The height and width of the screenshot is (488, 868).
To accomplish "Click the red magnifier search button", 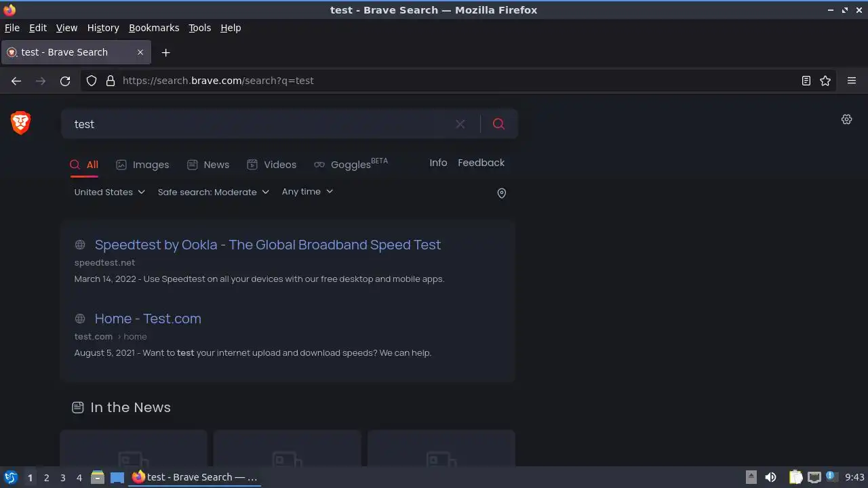I will [498, 124].
